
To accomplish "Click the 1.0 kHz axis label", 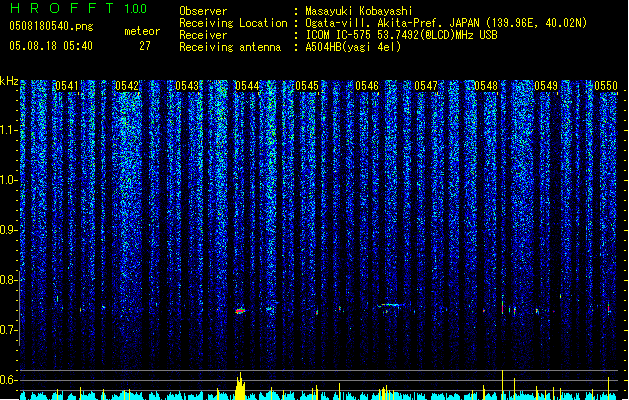I will click(x=8, y=180).
